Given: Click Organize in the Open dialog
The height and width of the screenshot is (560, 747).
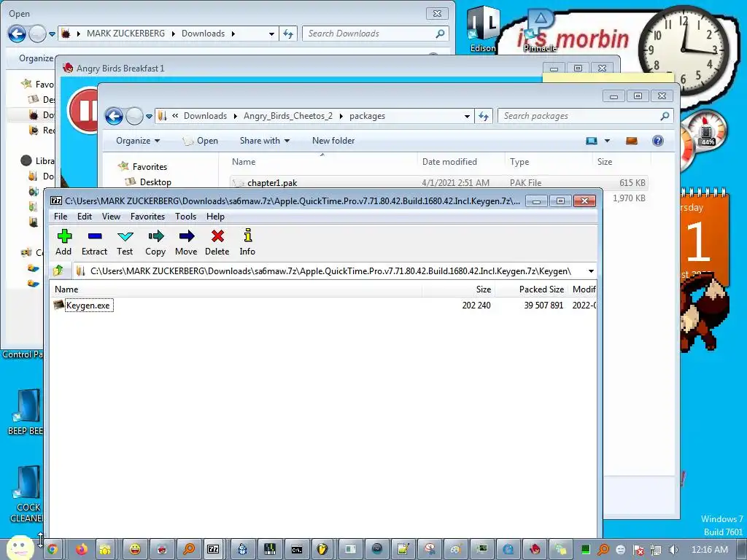Looking at the screenshot, I should click(36, 58).
